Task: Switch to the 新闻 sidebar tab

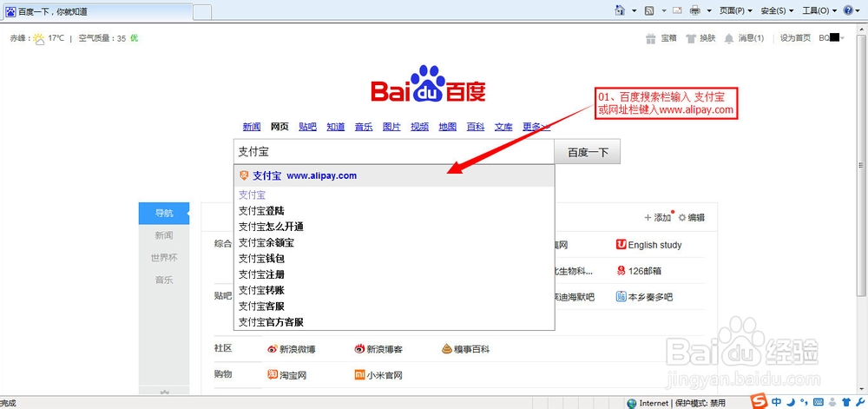Action: tap(164, 235)
